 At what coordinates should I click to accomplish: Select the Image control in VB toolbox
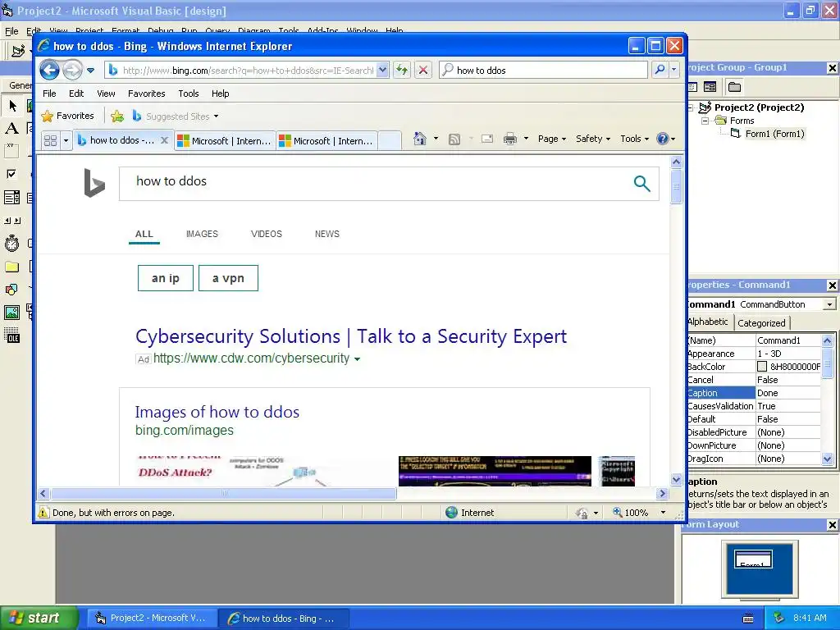tap(12, 313)
